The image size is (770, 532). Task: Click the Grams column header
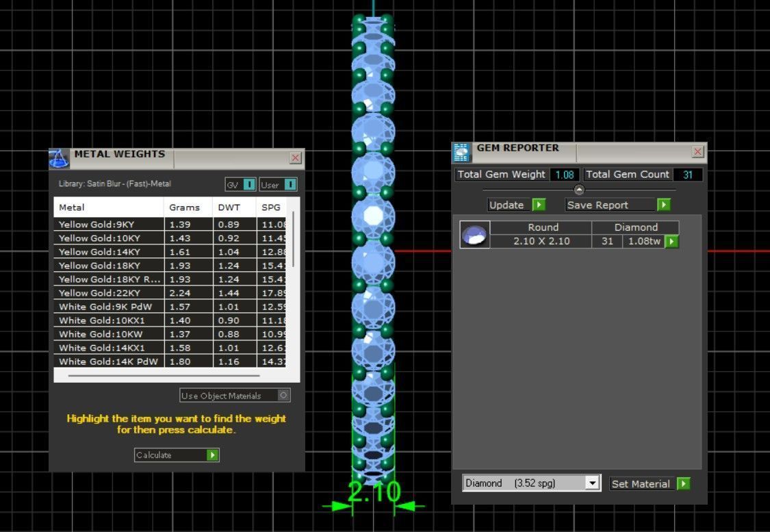[x=188, y=207]
